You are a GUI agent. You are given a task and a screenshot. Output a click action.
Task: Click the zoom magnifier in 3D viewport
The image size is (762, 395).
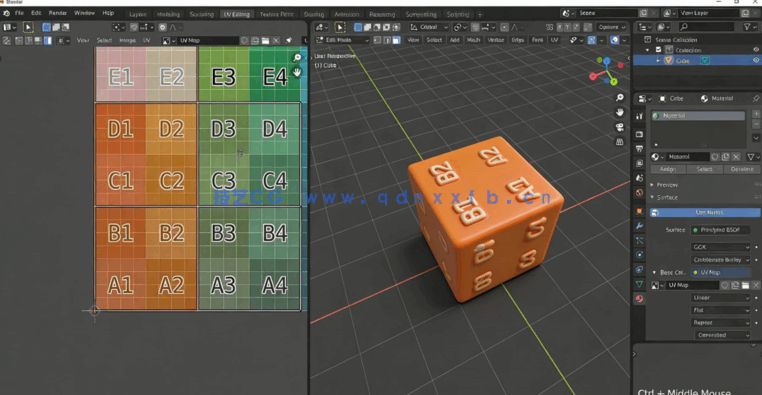pyautogui.click(x=620, y=98)
